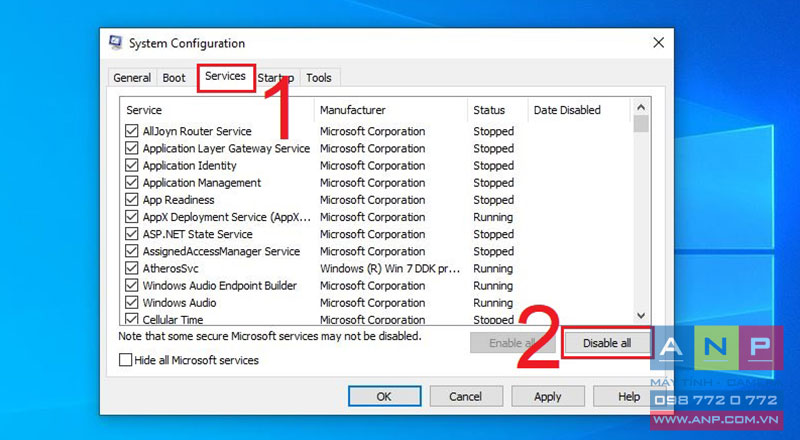The height and width of the screenshot is (440, 800).
Task: Toggle the Application Identity checkbox
Action: [x=132, y=165]
